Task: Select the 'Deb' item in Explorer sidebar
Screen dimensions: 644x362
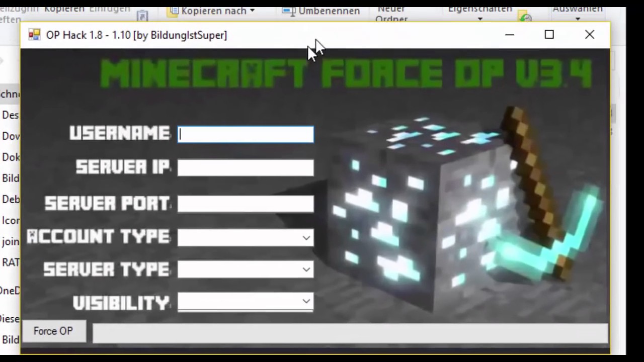Action: pyautogui.click(x=11, y=199)
